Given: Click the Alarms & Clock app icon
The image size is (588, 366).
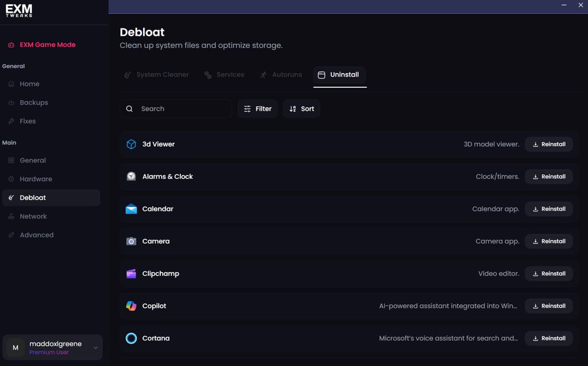Looking at the screenshot, I should point(131,176).
